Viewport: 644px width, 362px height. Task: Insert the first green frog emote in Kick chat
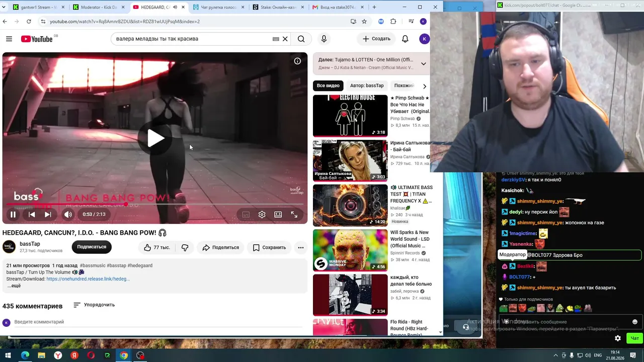coord(503,308)
